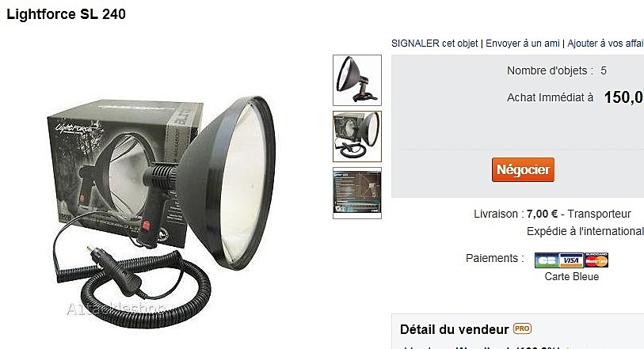Click the Visa card icon
Screen dimensions: 644x349
pyautogui.click(x=571, y=260)
